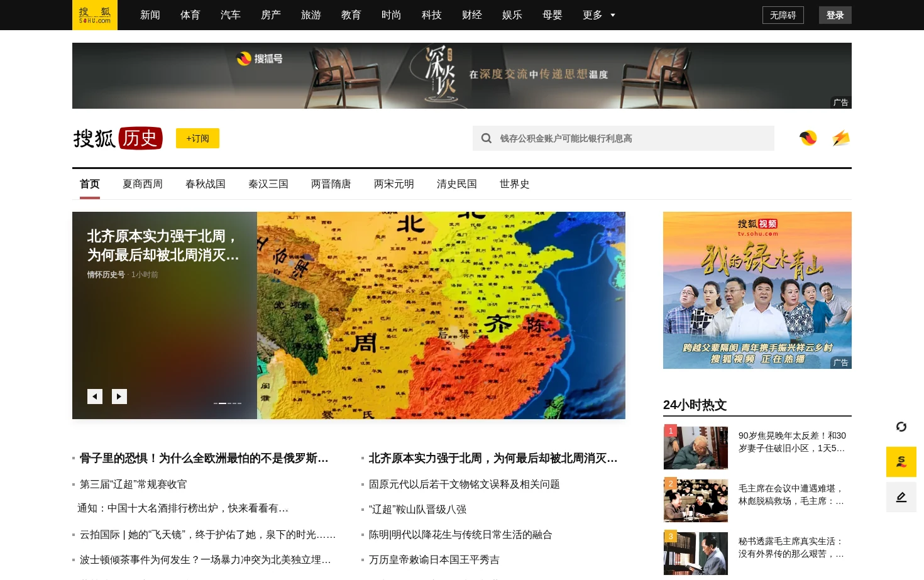Screen dimensions: 924x580
Task: Open 娱乐 in top navigation
Action: pyautogui.click(x=512, y=15)
